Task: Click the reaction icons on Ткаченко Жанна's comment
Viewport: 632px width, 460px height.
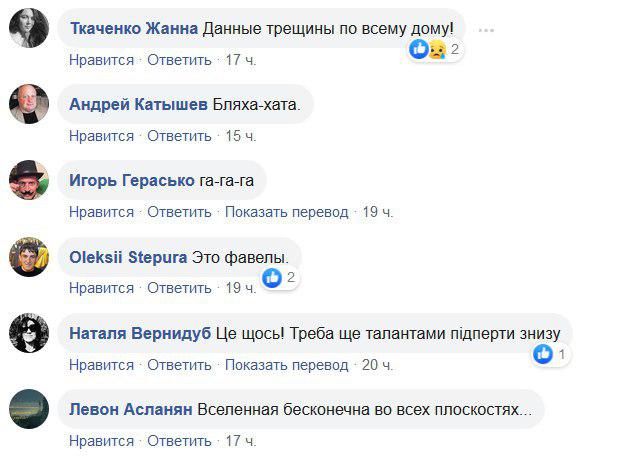Action: [x=427, y=49]
